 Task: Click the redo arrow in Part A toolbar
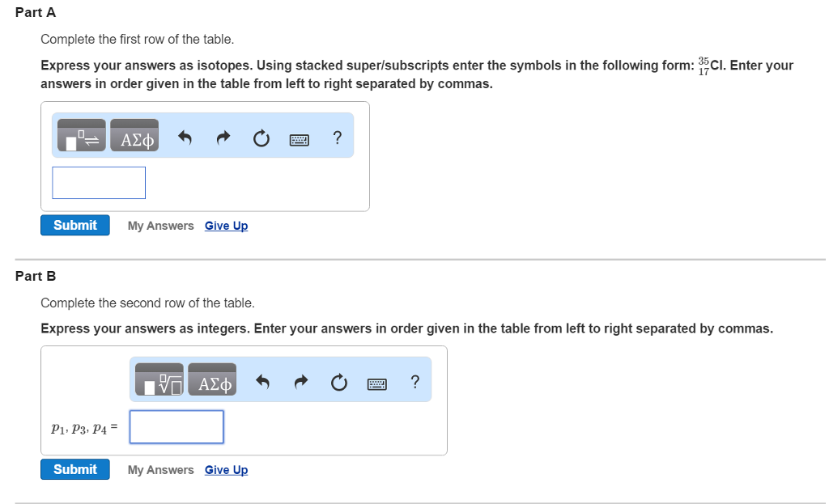tap(223, 138)
